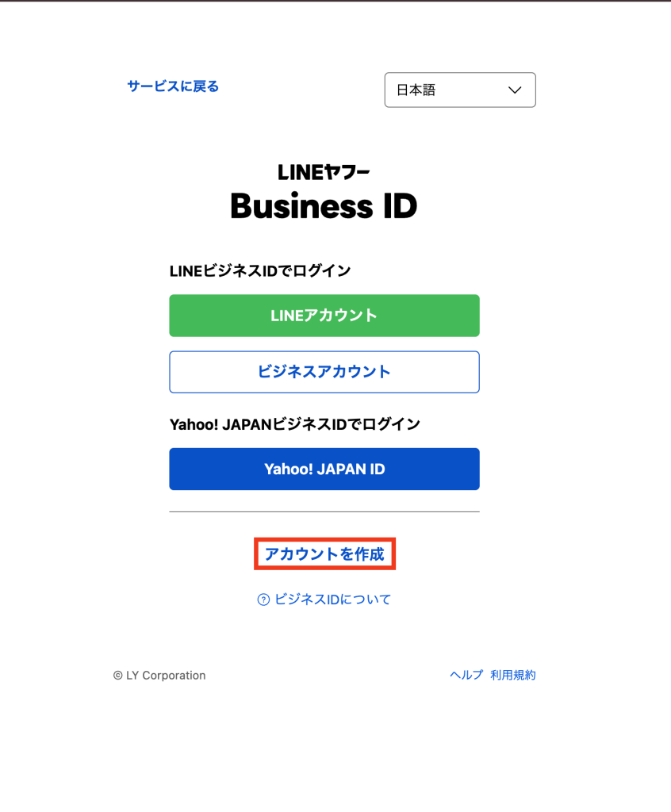671x812 pixels.
Task: Click the copyright symbol in footer
Action: 117,676
